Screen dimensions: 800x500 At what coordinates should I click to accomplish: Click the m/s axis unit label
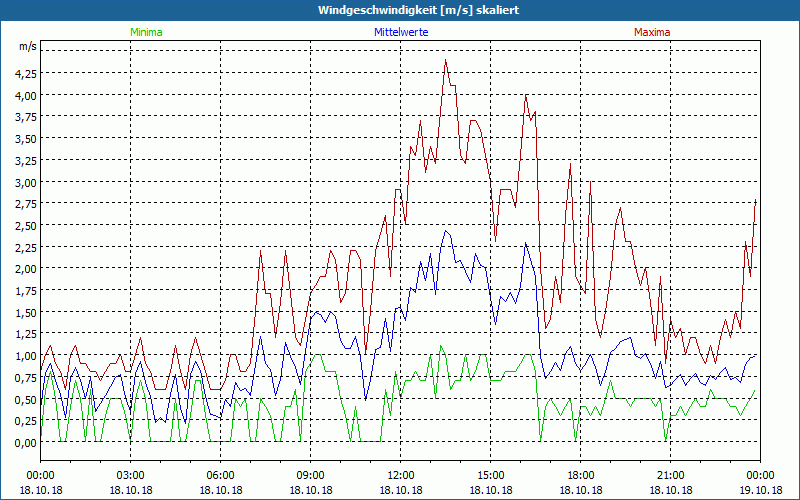(x=28, y=46)
